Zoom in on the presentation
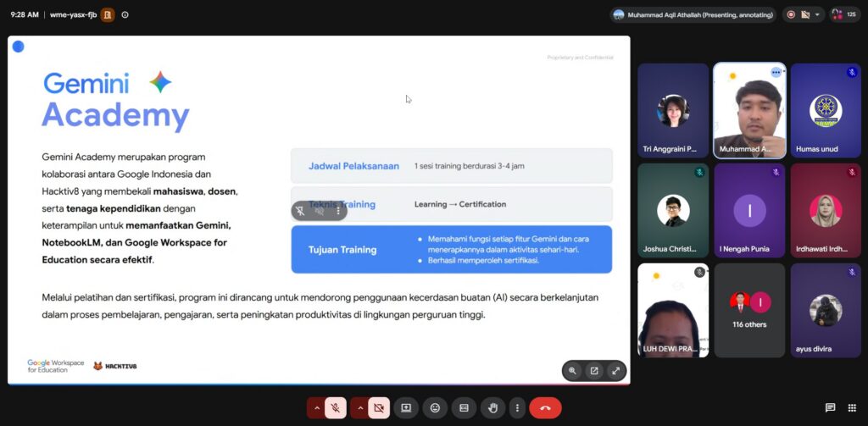 [x=572, y=371]
